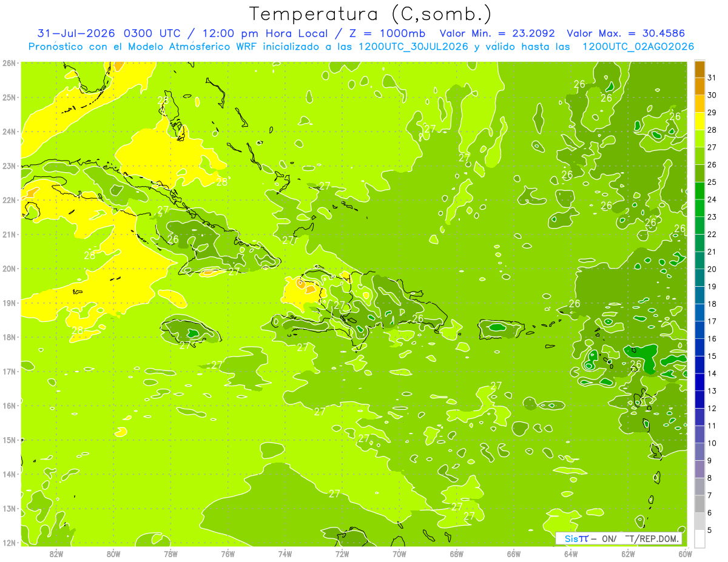The height and width of the screenshot is (562, 728).
Task: Click the 62W longitude axis label
Action: [628, 554]
